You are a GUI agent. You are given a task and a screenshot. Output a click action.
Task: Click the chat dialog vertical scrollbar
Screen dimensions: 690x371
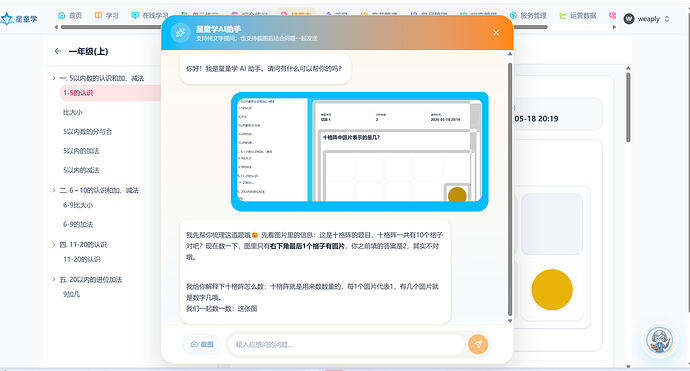pos(510,189)
